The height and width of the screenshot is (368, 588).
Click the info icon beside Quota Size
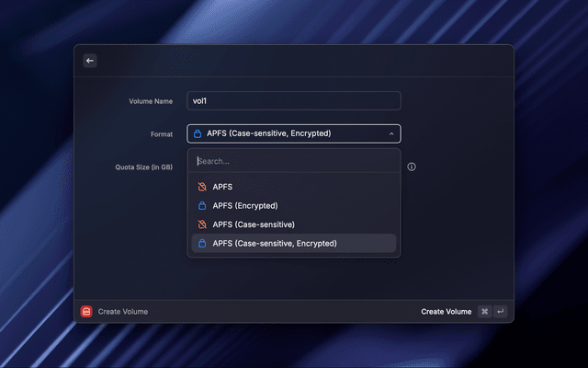pos(412,167)
